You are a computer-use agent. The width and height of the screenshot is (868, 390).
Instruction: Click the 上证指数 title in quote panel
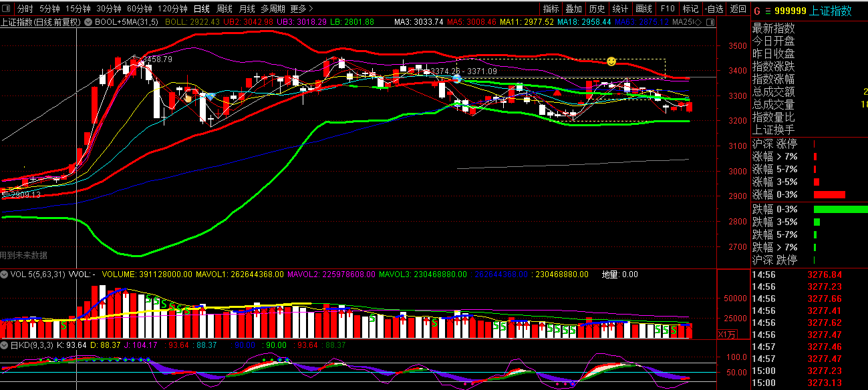(831, 11)
